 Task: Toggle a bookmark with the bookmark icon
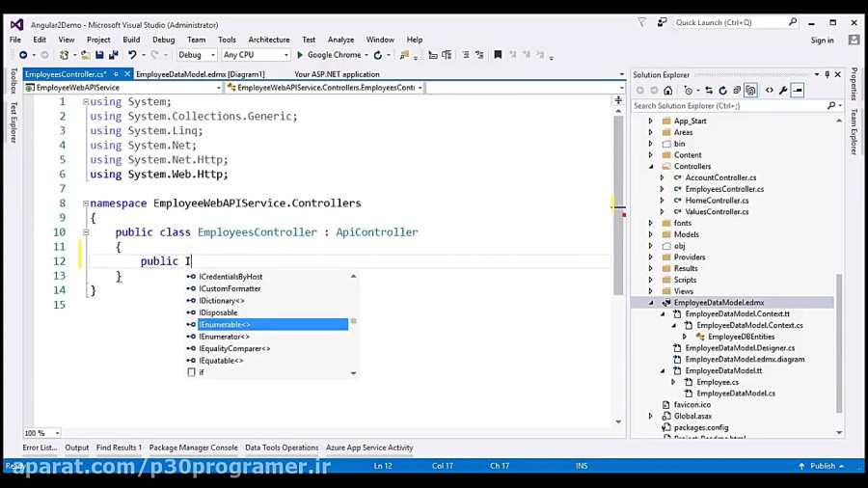tap(498, 55)
